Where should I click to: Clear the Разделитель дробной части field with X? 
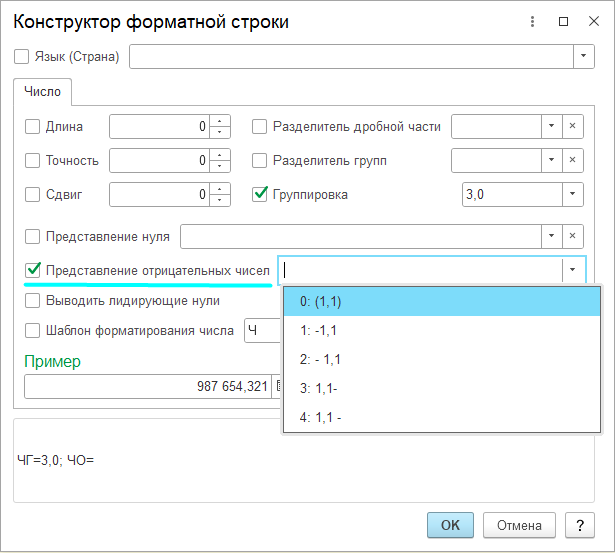572,127
